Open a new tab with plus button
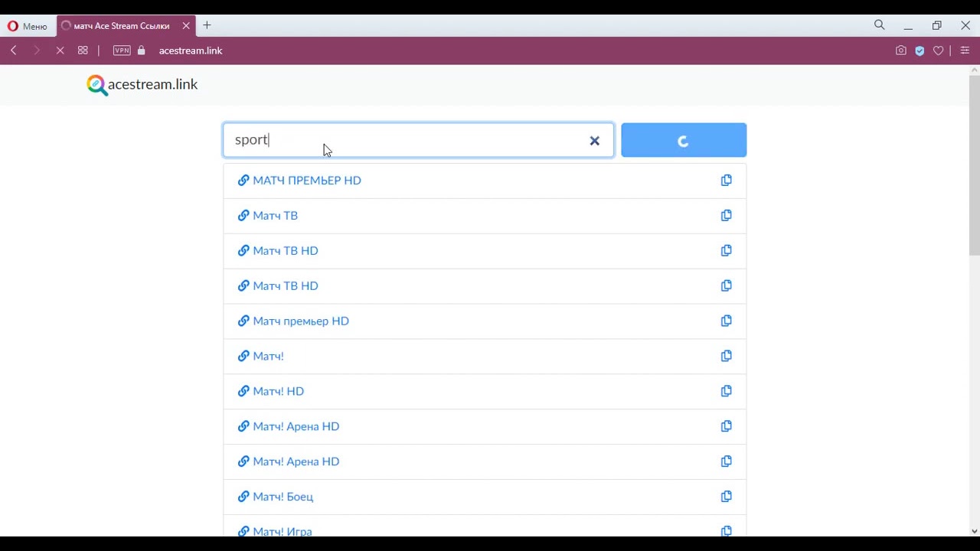This screenshot has height=551, width=980. pos(207,25)
